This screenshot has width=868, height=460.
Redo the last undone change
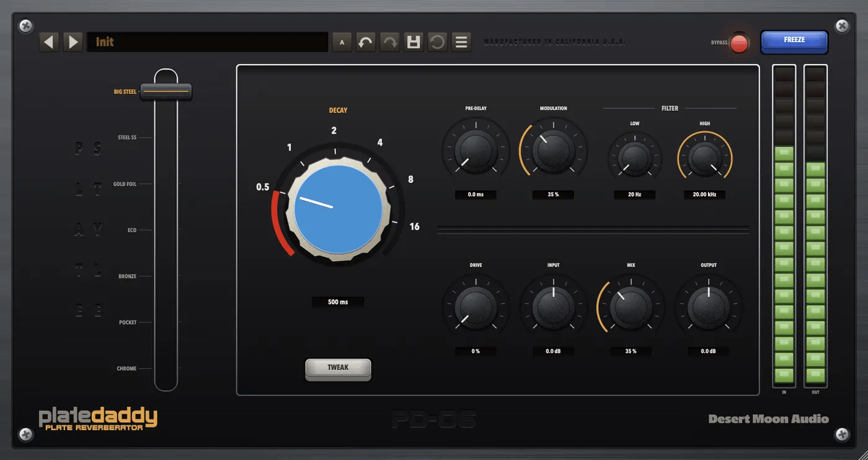click(389, 42)
